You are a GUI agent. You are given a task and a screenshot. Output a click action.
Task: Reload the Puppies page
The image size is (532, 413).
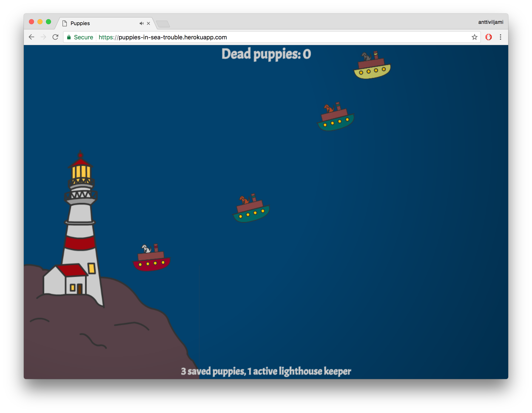55,37
